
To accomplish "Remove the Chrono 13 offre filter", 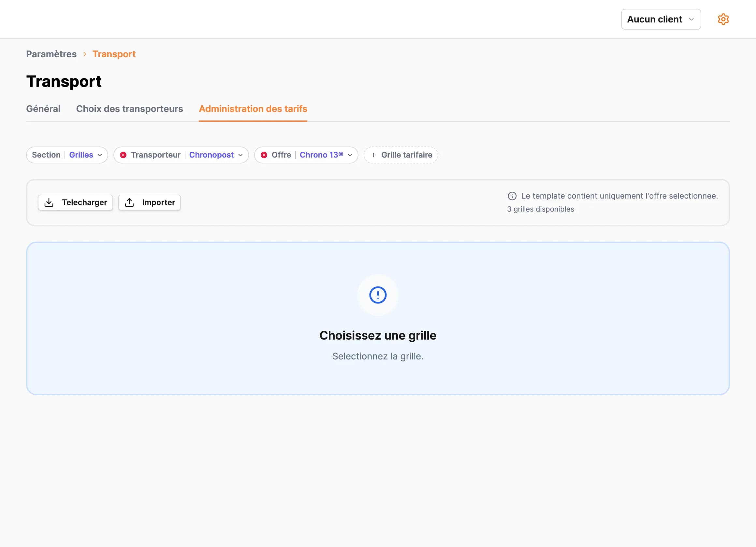I will click(264, 155).
